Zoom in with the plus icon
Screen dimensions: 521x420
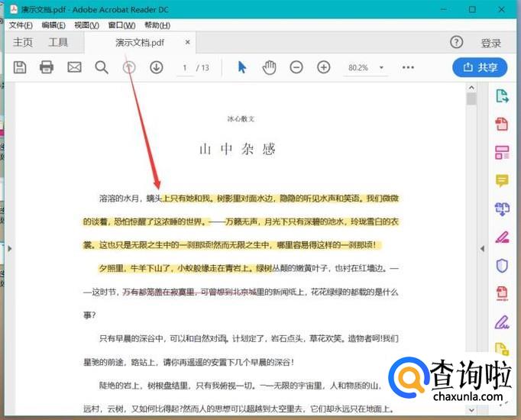324,67
